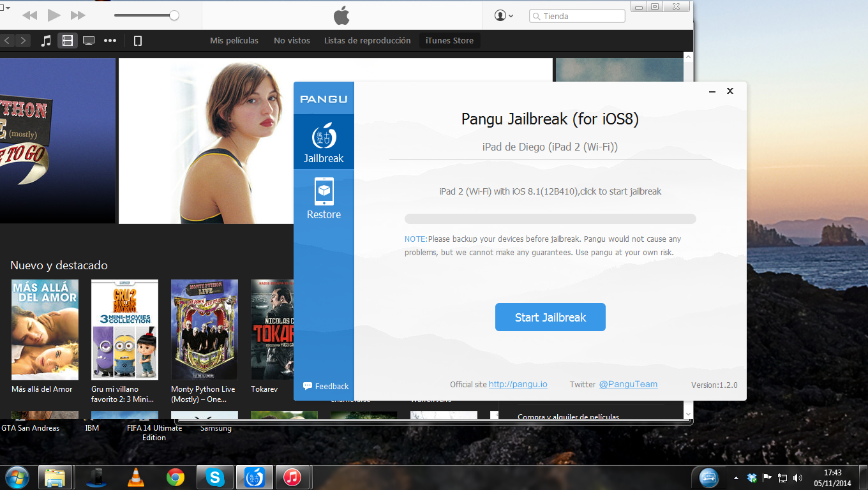The width and height of the screenshot is (868, 490).
Task: Open the iTunes account dropdown
Action: pos(504,16)
